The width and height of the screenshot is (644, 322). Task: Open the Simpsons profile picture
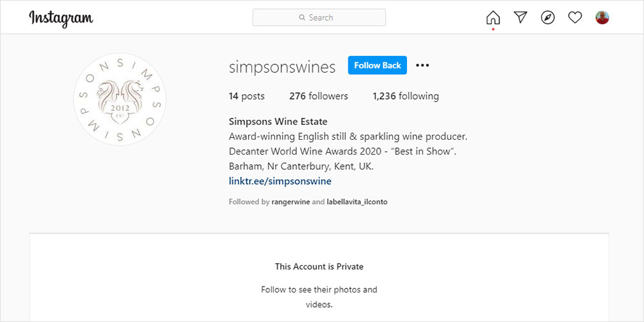(120, 99)
